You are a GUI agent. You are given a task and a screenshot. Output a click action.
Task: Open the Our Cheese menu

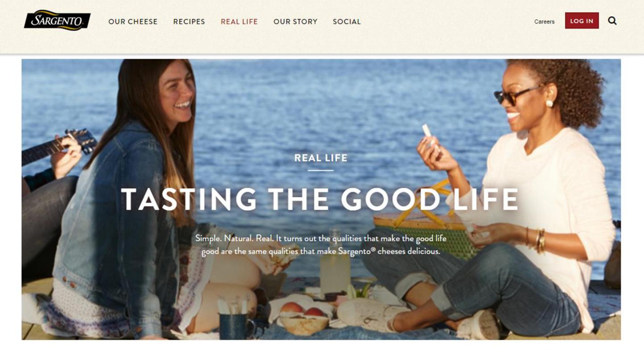pyautogui.click(x=133, y=21)
